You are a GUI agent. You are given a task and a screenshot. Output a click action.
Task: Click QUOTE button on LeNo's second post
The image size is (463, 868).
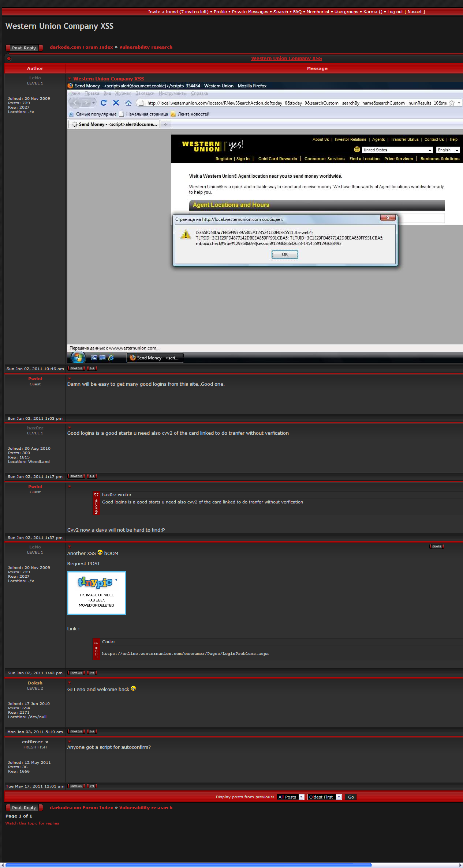(x=436, y=547)
